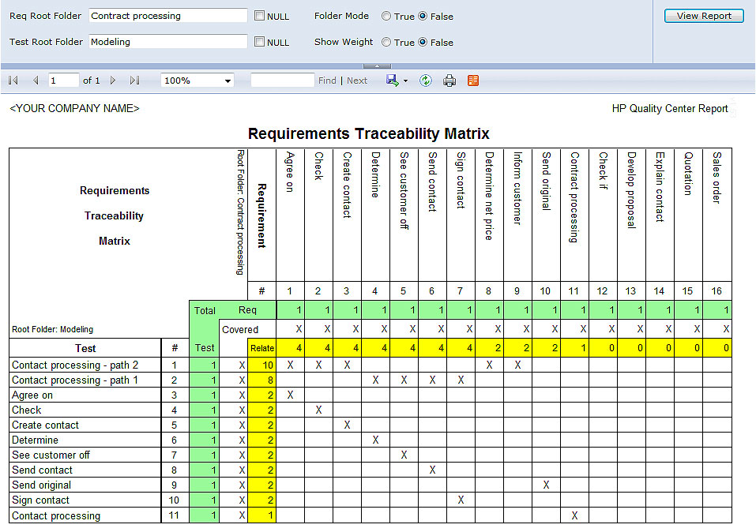756x532 pixels.
Task: Set Show Weight to True
Action: click(x=386, y=42)
